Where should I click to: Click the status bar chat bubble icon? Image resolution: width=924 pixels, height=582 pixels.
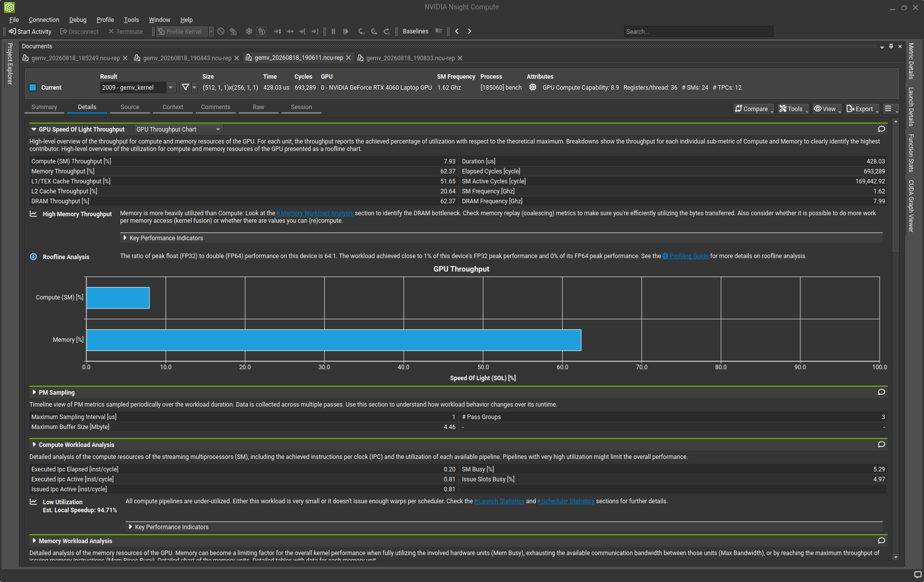click(x=918, y=575)
